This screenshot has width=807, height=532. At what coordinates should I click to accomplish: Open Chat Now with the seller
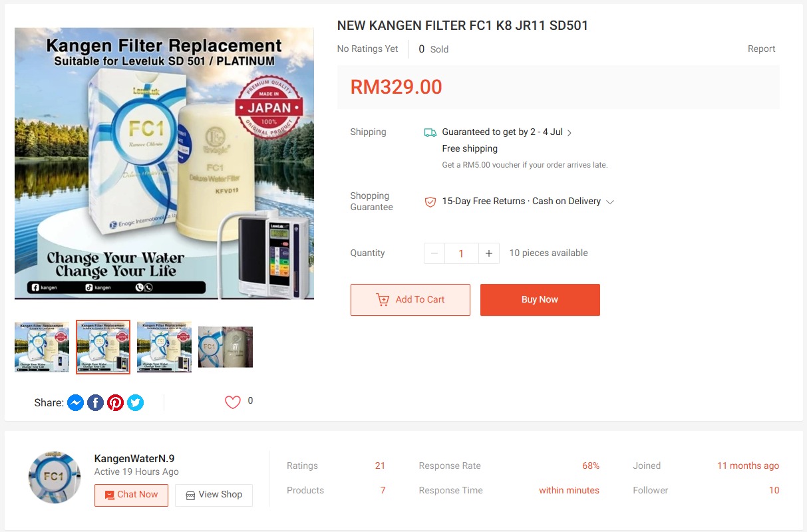131,495
